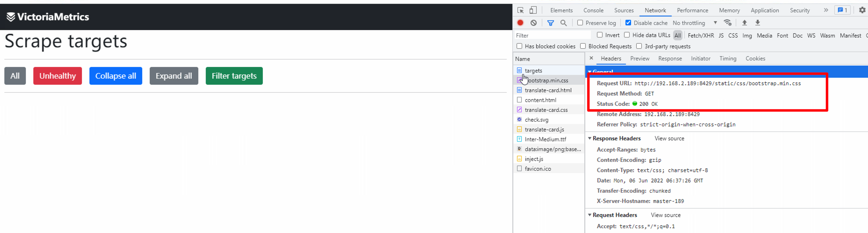
Task: Open network search magnifier icon
Action: tap(563, 22)
